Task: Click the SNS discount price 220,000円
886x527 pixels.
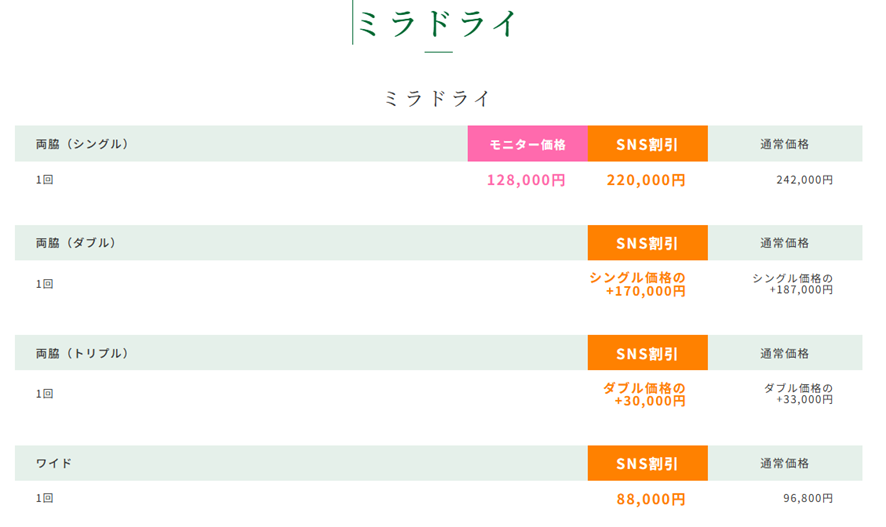Action: (x=646, y=180)
